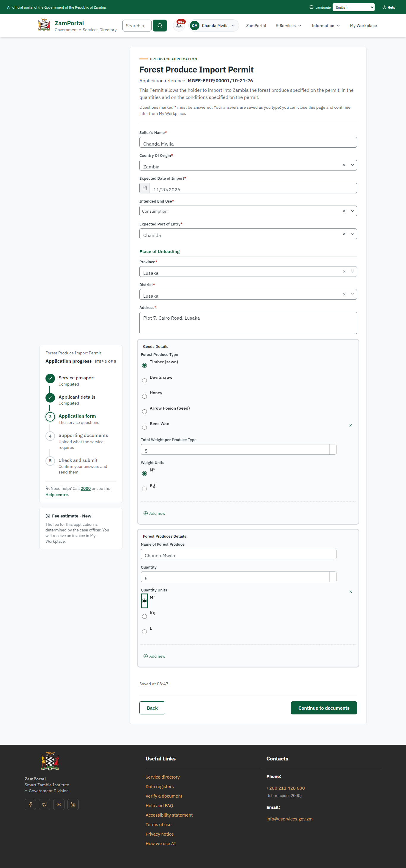Clear the Expected Port of Entry selection

pos(344,234)
